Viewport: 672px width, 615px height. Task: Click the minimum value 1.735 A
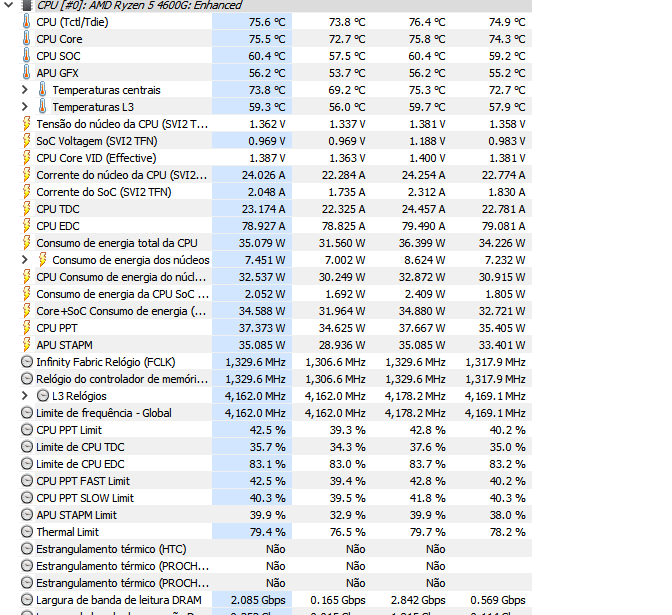[x=346, y=192]
